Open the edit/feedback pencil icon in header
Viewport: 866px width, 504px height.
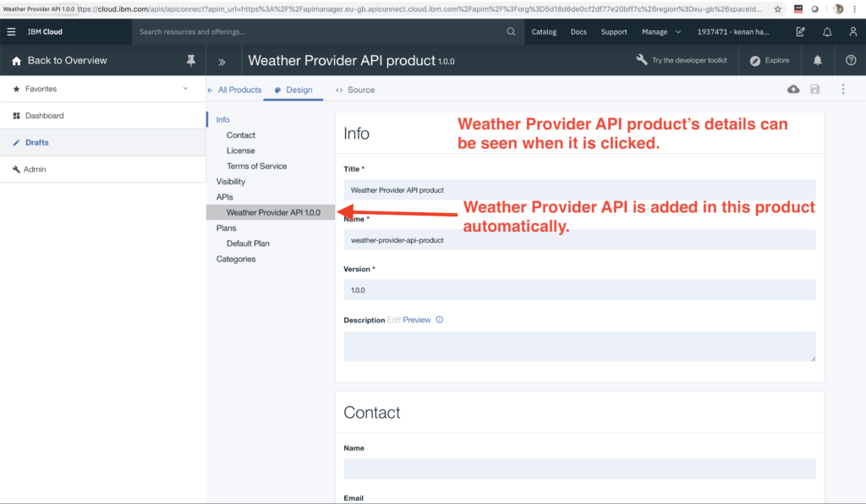800,32
